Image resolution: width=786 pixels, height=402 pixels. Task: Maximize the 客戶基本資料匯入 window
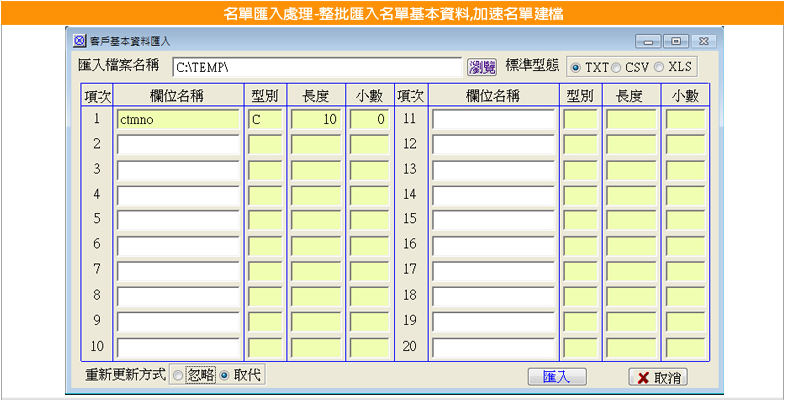pyautogui.click(x=676, y=41)
